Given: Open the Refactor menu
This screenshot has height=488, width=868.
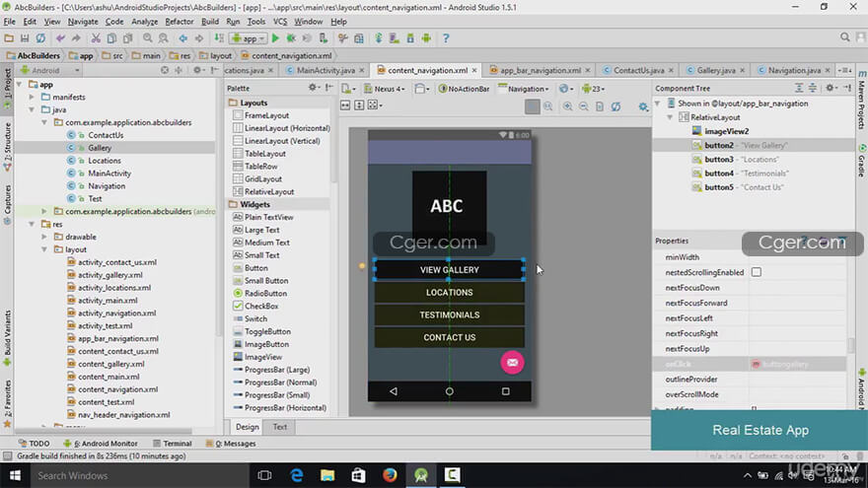Looking at the screenshot, I should point(180,22).
